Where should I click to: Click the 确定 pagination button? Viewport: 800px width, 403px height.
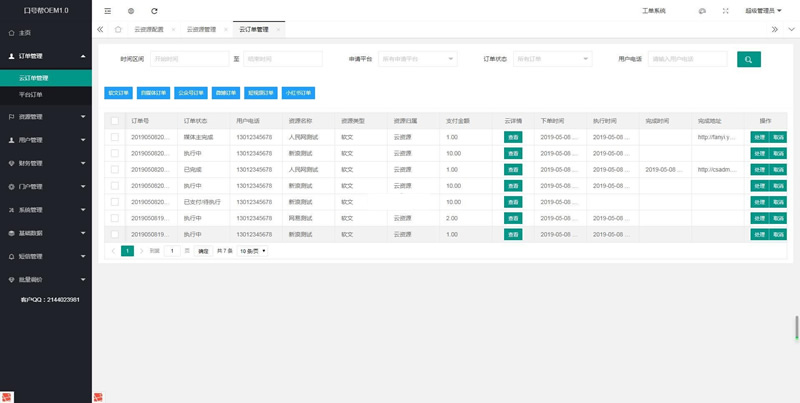(203, 251)
